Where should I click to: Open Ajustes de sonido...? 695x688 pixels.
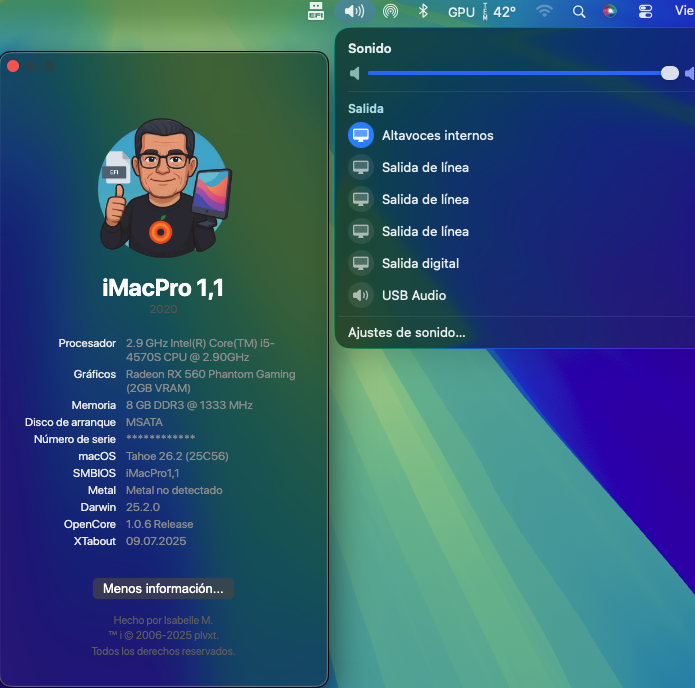406,332
